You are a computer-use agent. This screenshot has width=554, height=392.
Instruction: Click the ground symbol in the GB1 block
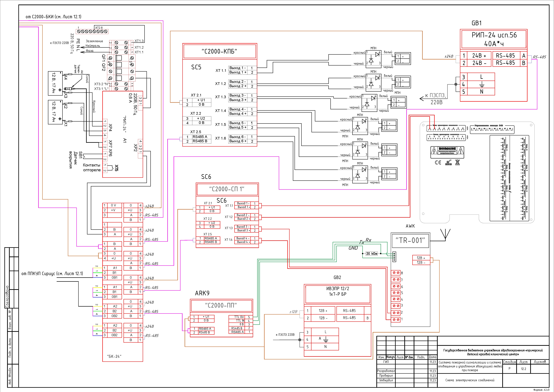[x=482, y=84]
